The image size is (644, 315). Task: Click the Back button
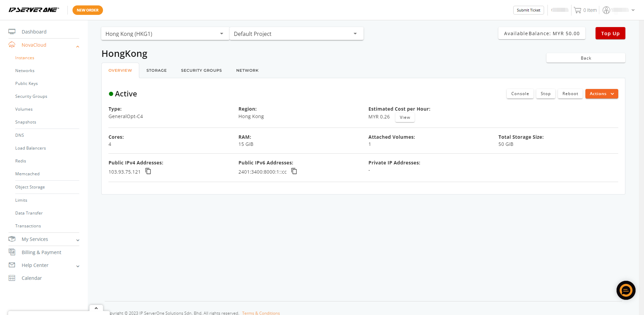[586, 58]
